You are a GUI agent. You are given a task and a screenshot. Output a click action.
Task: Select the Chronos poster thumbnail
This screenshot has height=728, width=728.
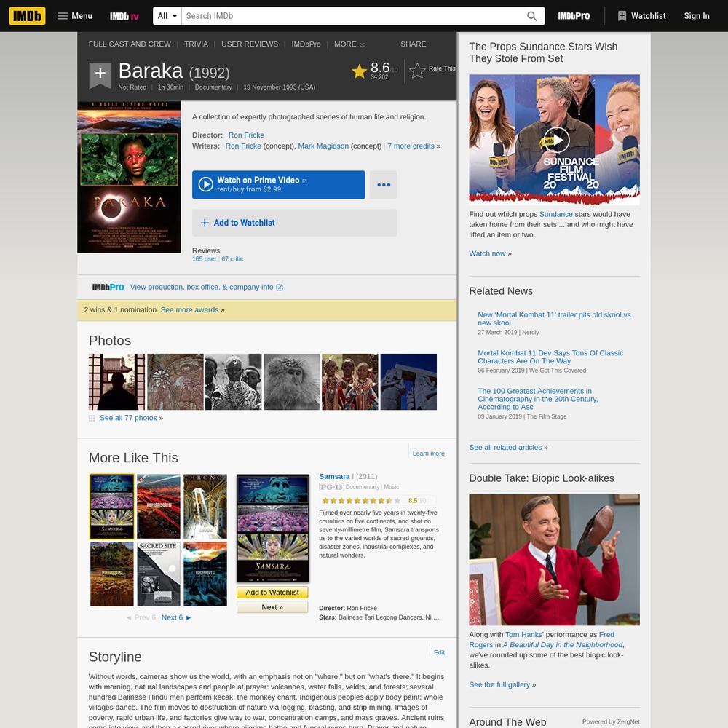(205, 506)
